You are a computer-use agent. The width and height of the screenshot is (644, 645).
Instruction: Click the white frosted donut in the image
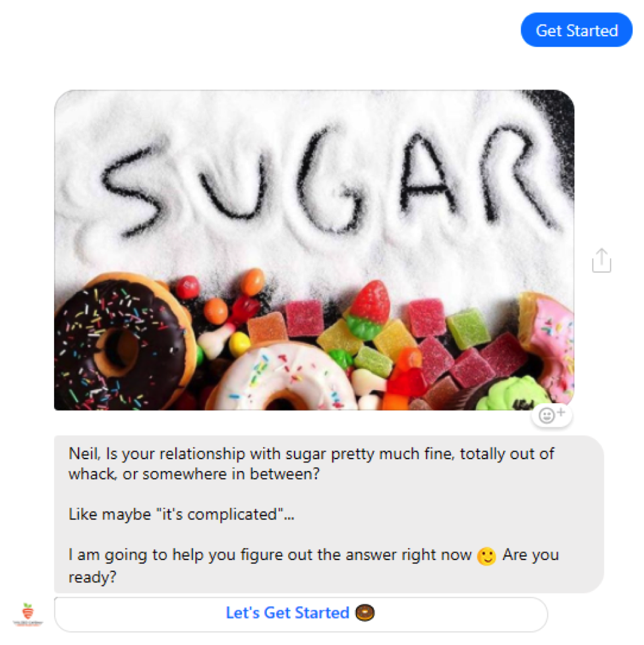[284, 378]
